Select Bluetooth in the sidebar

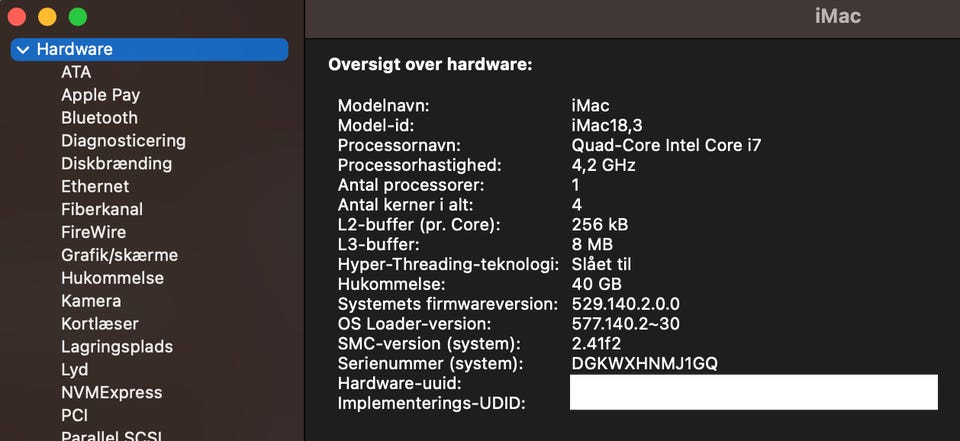99,118
